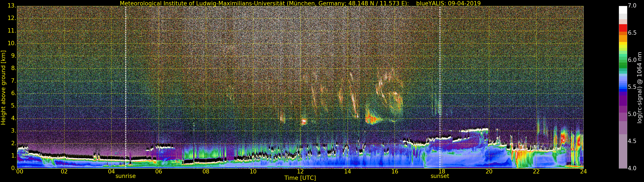Click the bright white cloud spot near 12 UTC

[304, 122]
